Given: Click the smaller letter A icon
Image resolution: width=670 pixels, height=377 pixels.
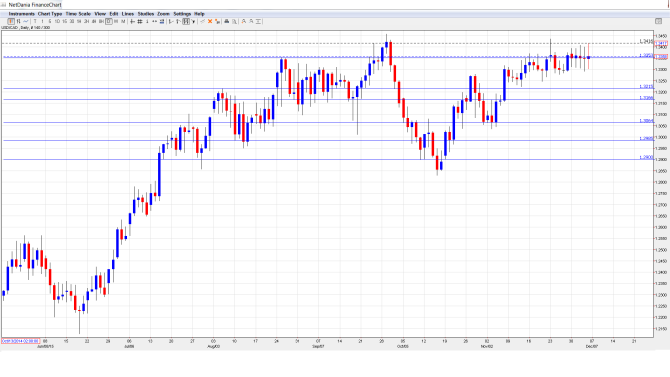Looking at the screenshot, I should pyautogui.click(x=251, y=21).
